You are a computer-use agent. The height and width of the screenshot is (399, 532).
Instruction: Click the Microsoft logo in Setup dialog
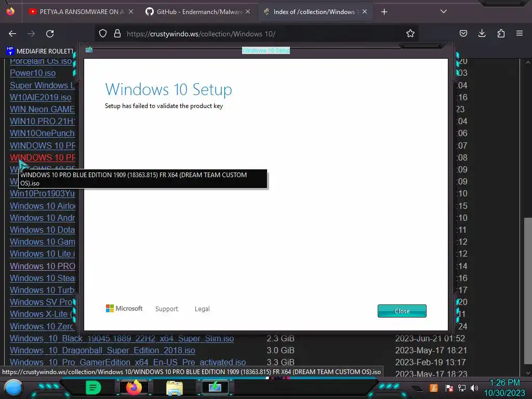tap(124, 309)
